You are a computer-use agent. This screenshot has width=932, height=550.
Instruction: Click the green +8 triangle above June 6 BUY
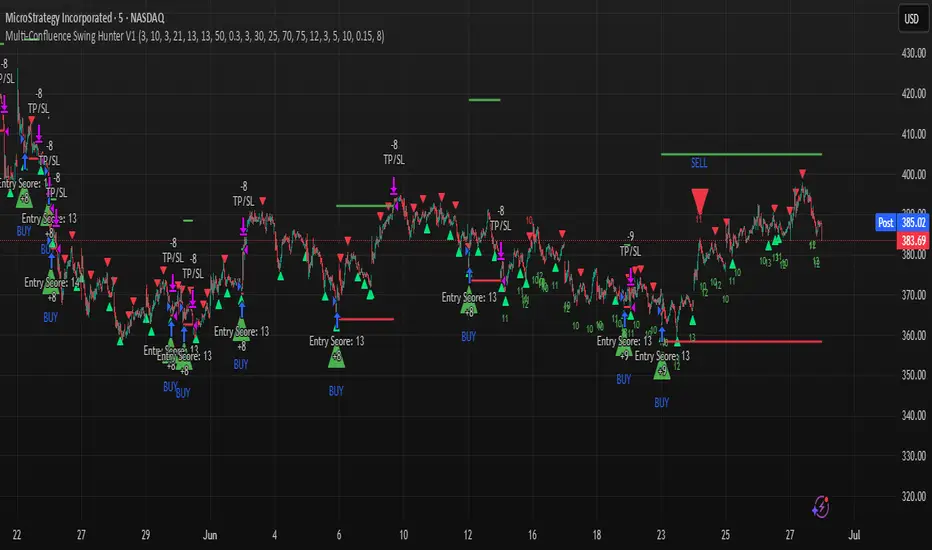[x=336, y=357]
